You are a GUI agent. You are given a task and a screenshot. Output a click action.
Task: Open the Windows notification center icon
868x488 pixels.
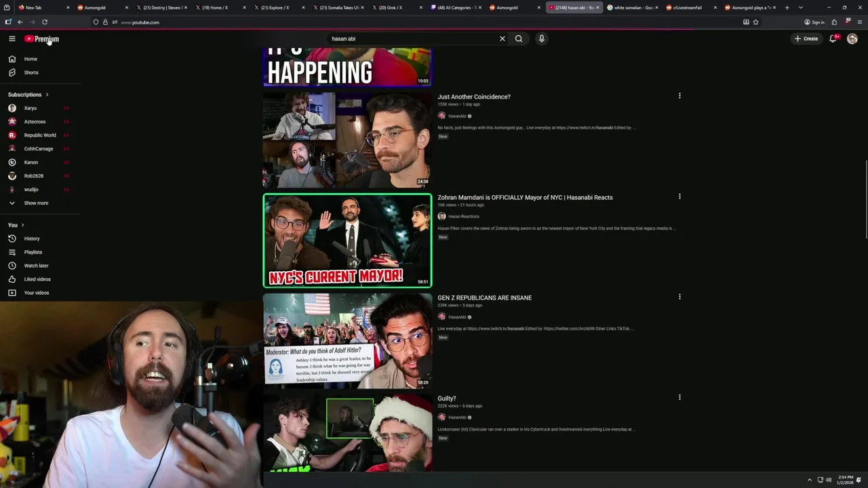[x=859, y=480]
